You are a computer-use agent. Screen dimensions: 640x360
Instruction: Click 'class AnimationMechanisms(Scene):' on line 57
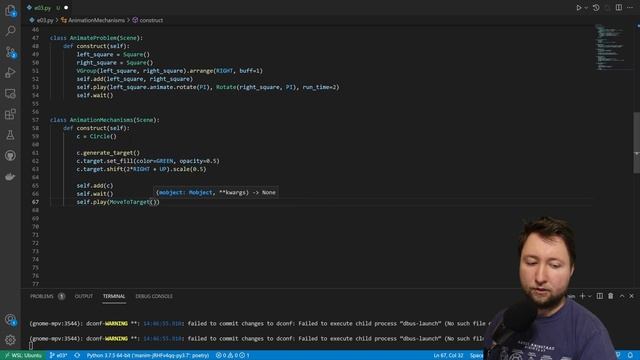point(104,120)
